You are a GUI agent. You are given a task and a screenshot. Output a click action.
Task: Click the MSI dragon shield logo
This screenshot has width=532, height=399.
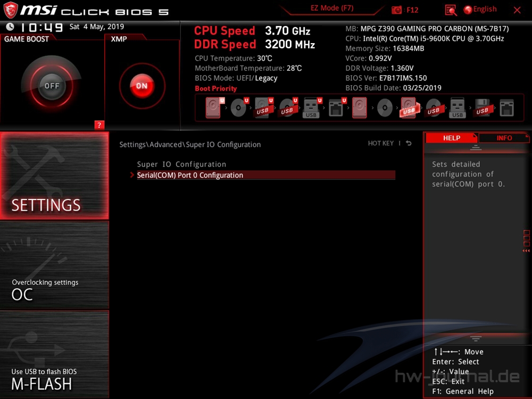11,10
